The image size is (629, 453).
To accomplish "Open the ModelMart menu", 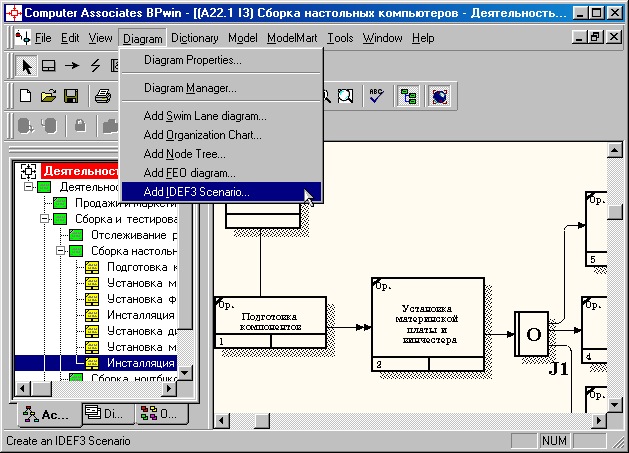I will click(x=292, y=38).
